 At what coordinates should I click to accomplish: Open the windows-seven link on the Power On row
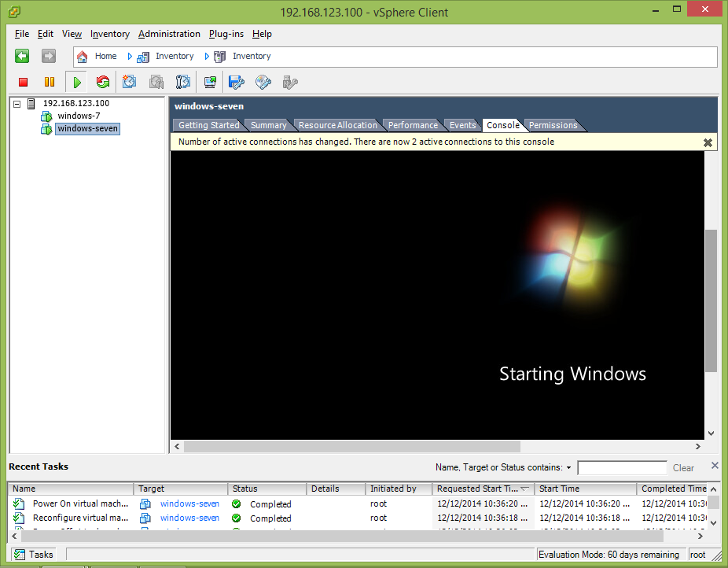(x=189, y=503)
